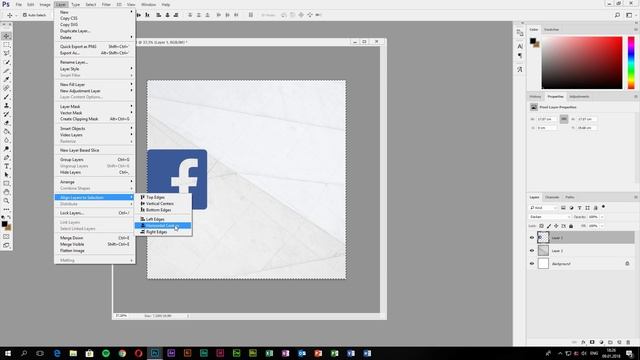
Task: Choose Vertical Centers alignment
Action: click(x=163, y=203)
